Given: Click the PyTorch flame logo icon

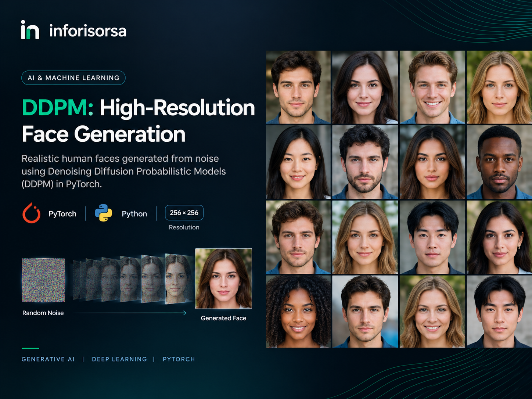Looking at the screenshot, I should [32, 213].
